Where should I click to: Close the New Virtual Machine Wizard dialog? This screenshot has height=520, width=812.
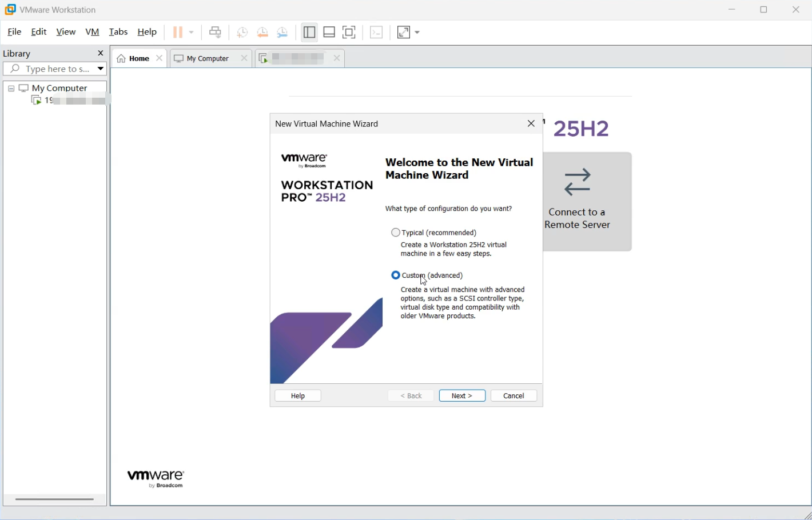click(x=531, y=124)
